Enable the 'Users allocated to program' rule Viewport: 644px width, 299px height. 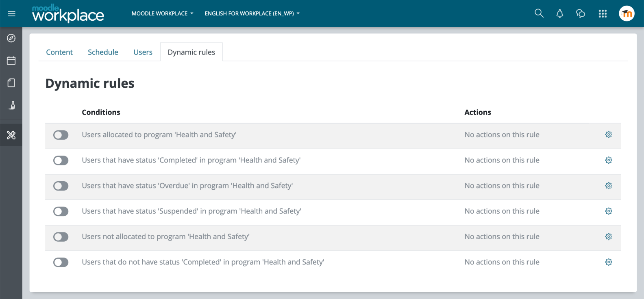[61, 135]
